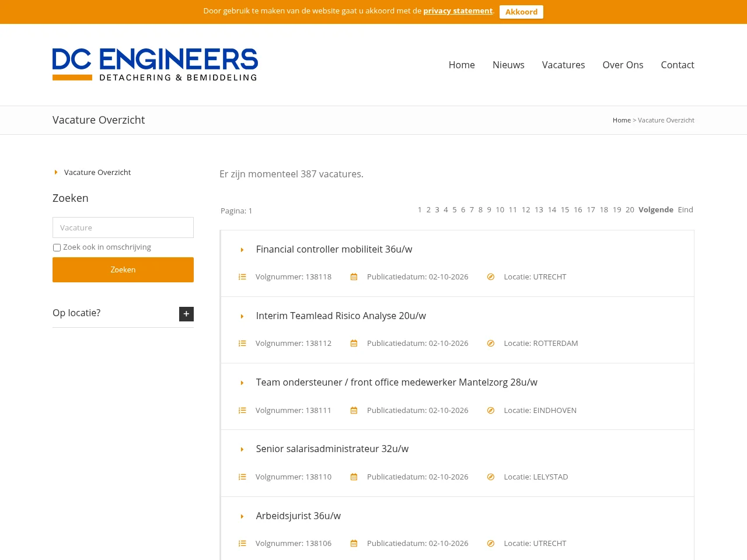Open the Nieuws menu item
747x560 pixels.
[508, 65]
